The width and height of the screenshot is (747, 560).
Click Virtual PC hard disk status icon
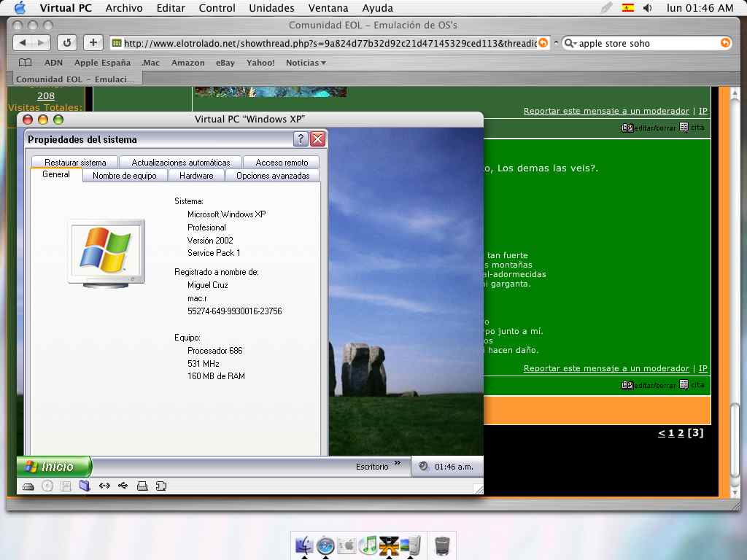click(x=28, y=486)
